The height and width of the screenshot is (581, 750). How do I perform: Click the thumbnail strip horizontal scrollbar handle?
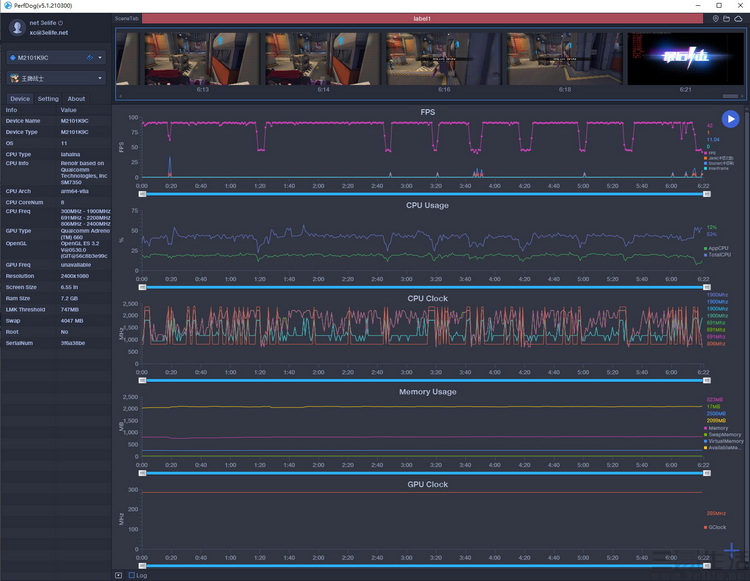pos(730,96)
